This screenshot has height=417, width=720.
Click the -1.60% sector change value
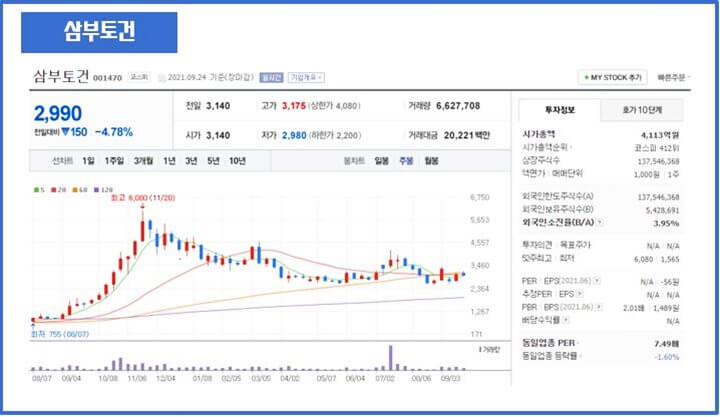coord(667,357)
